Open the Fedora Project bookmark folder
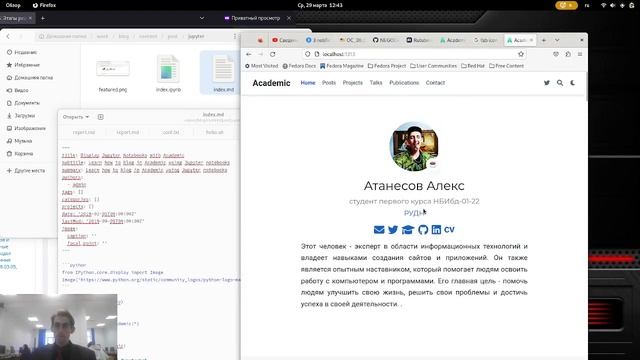The image size is (640, 360). coord(387,66)
